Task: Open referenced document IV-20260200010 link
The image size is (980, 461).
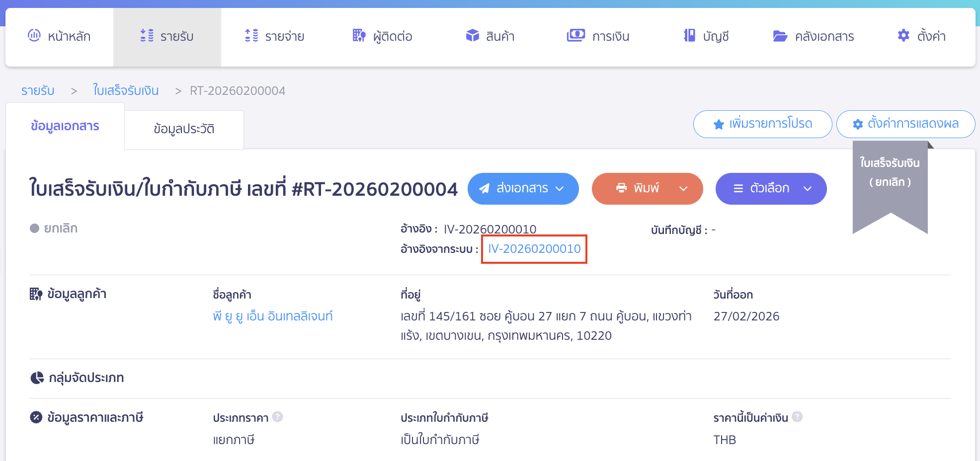Action: (534, 249)
